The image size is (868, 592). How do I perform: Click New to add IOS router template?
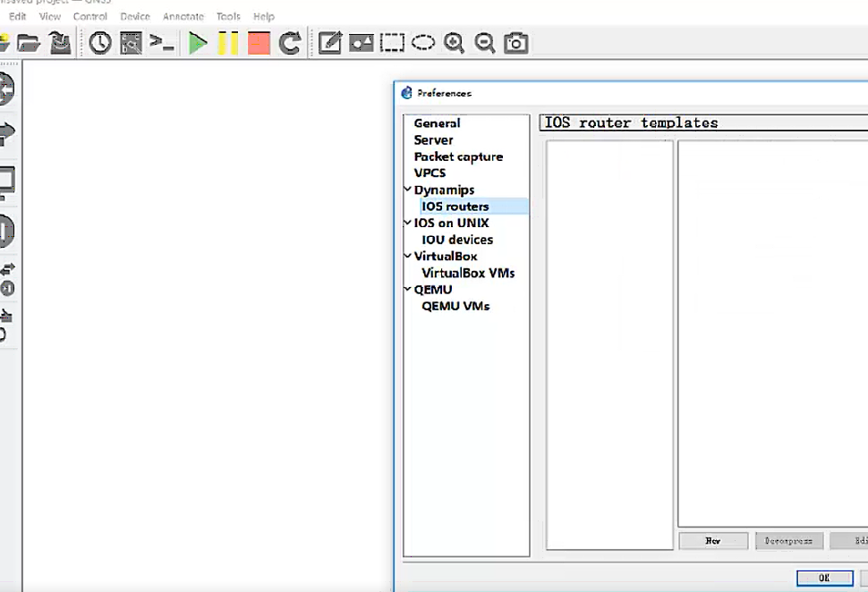(713, 540)
